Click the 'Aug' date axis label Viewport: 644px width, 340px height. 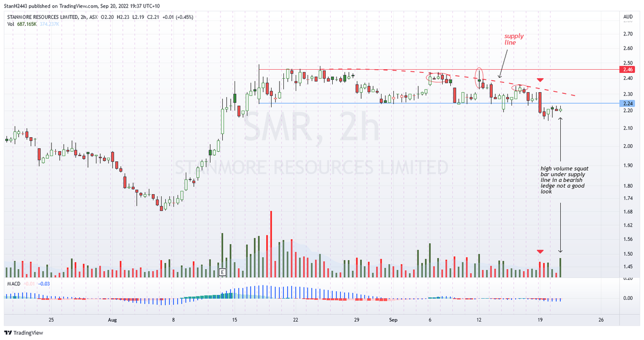pyautogui.click(x=112, y=320)
